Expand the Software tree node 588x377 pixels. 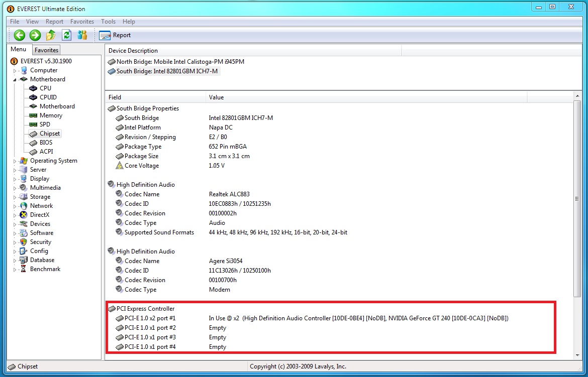click(x=15, y=233)
